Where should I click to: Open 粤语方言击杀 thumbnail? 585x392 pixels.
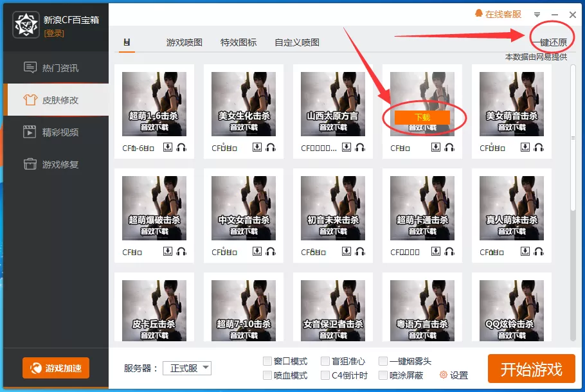click(422, 310)
